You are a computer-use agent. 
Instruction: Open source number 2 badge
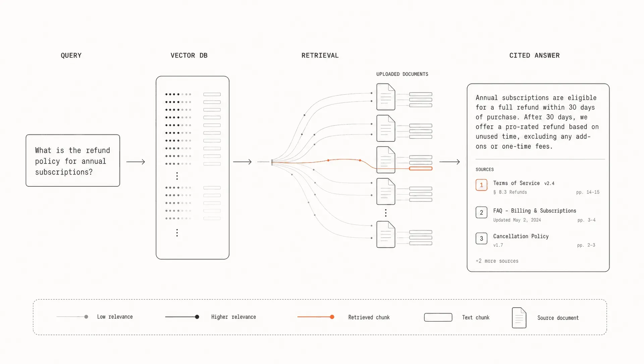(x=481, y=213)
